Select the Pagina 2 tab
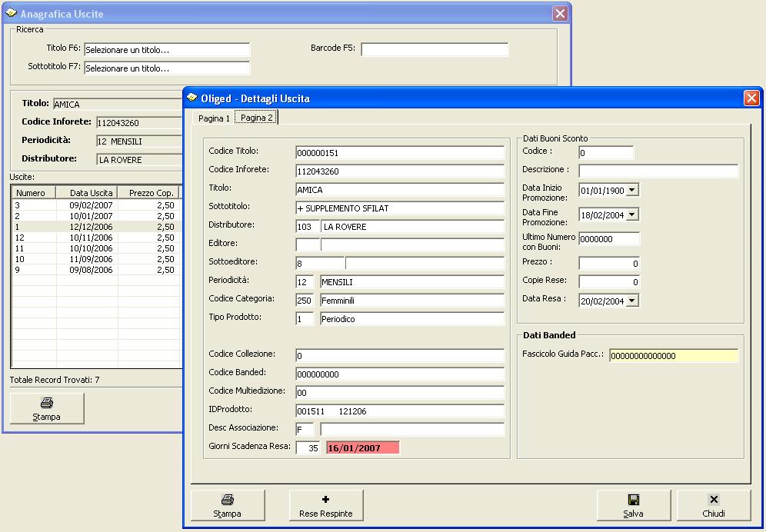Image resolution: width=766 pixels, height=532 pixels. 256,118
